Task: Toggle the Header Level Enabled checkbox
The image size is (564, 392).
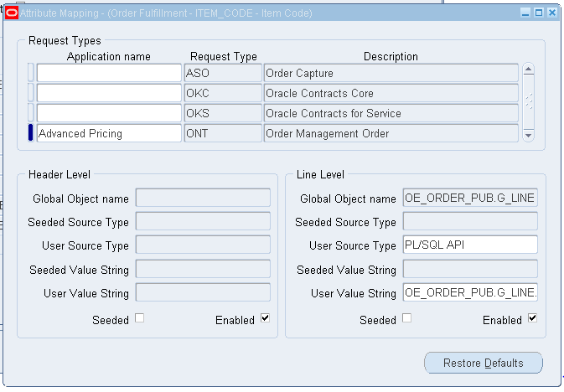Action: (266, 318)
